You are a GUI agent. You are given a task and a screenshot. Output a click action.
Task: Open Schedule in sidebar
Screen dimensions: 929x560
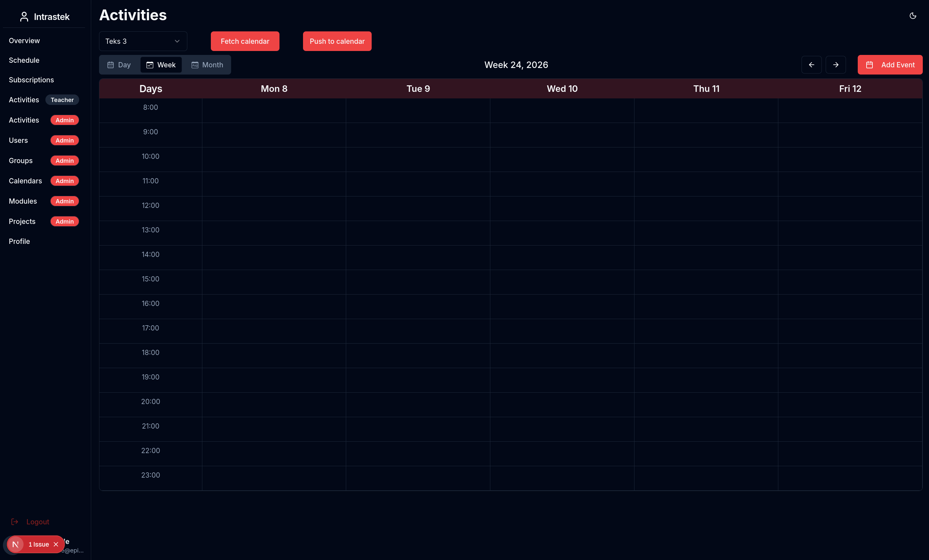[x=24, y=60]
